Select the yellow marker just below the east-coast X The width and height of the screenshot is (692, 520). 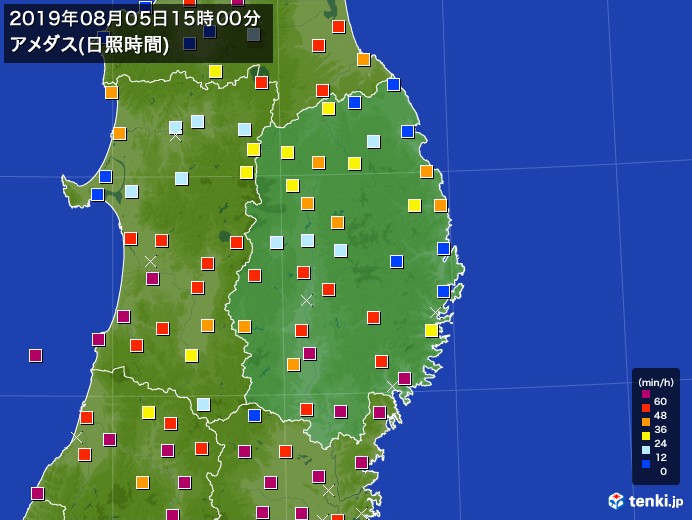click(432, 331)
